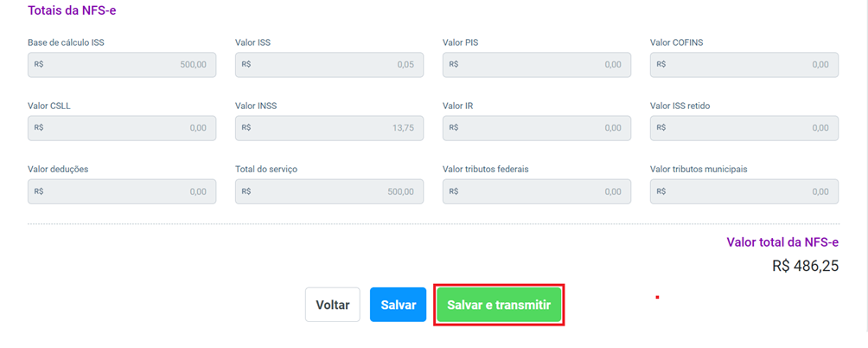Click the Voltar button

point(332,305)
